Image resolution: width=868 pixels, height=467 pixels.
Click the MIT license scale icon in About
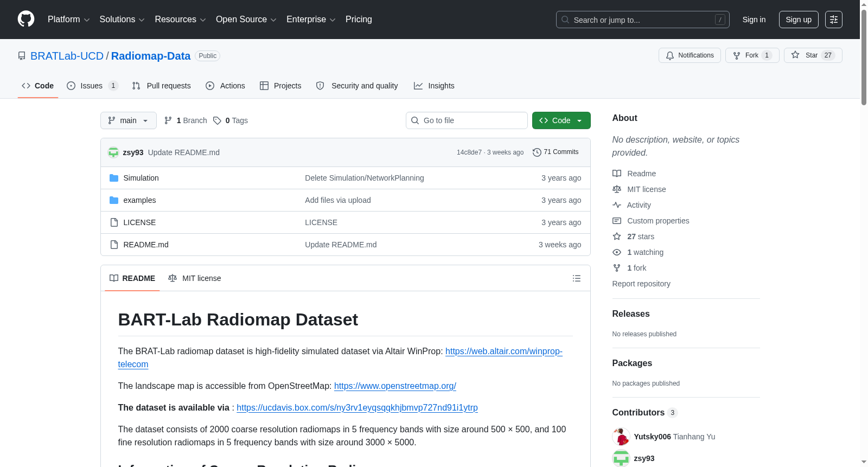point(617,189)
